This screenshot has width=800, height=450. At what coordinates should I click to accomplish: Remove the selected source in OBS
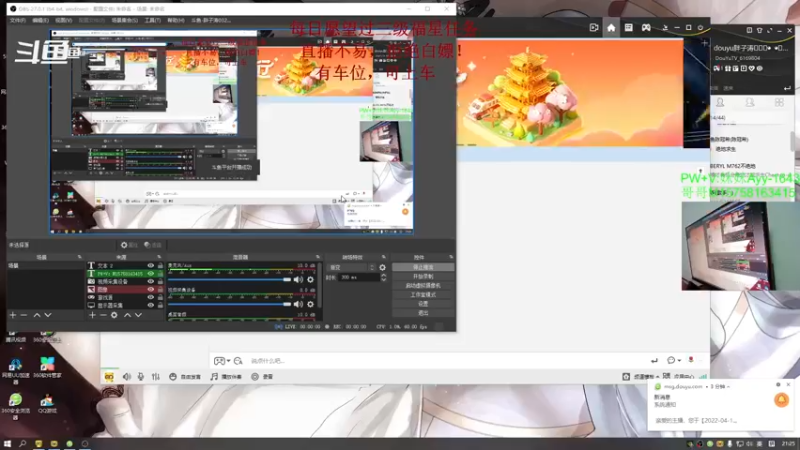(x=103, y=315)
